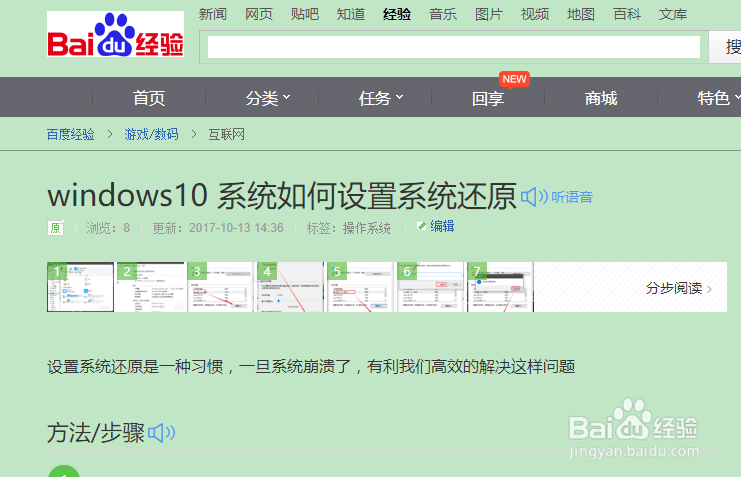Click 分步阅读 step-by-step reading
The image size is (741, 477).
click(679, 288)
